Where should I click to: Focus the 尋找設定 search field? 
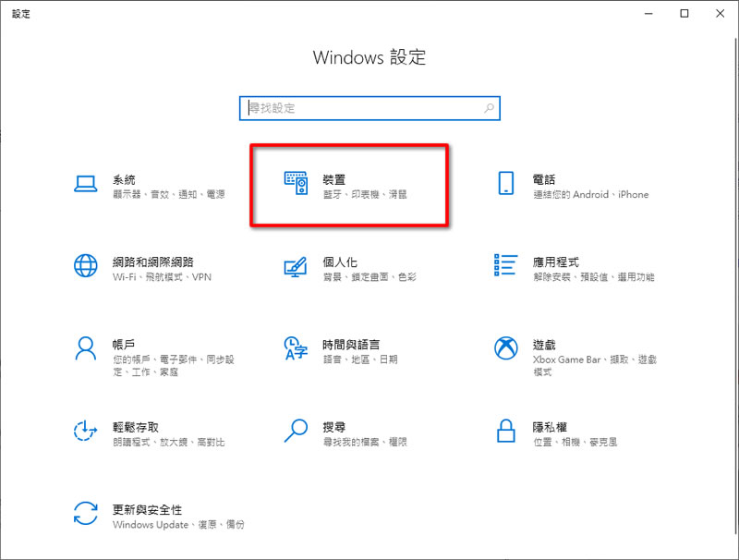[x=369, y=108]
